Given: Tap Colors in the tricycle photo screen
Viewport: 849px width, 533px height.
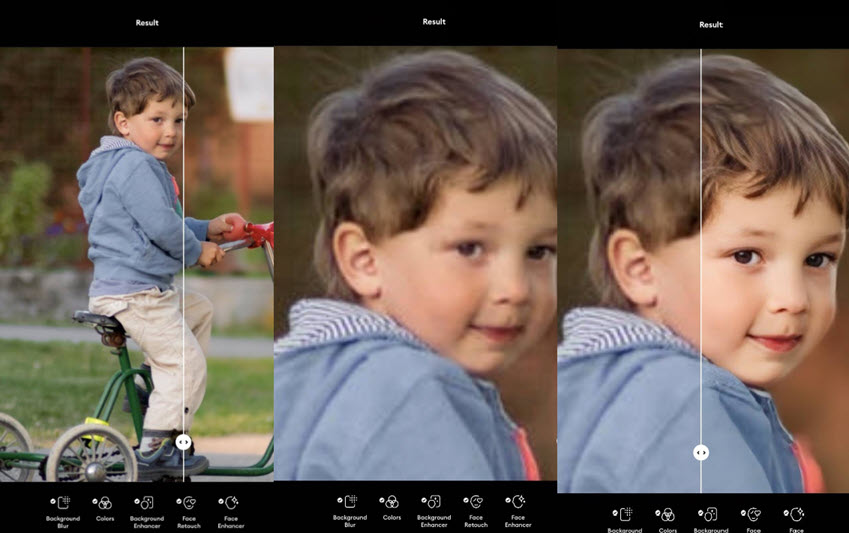Looking at the screenshot, I should coord(105,508).
